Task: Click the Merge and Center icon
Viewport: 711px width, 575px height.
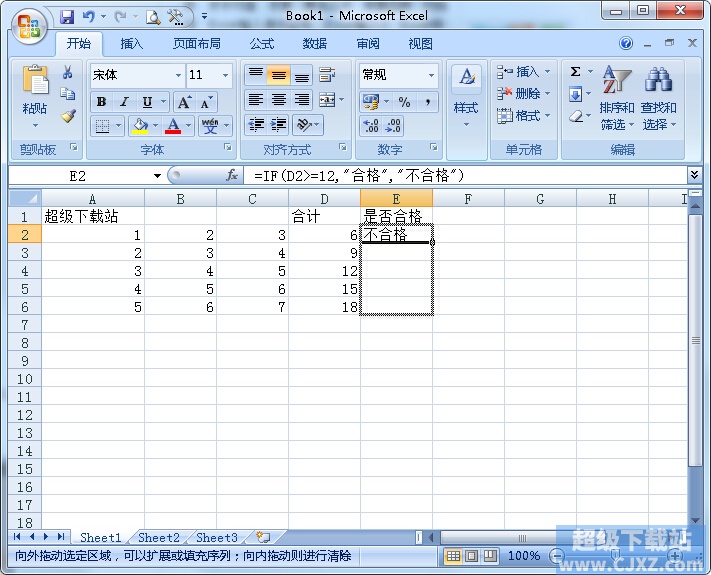Action: tap(327, 100)
